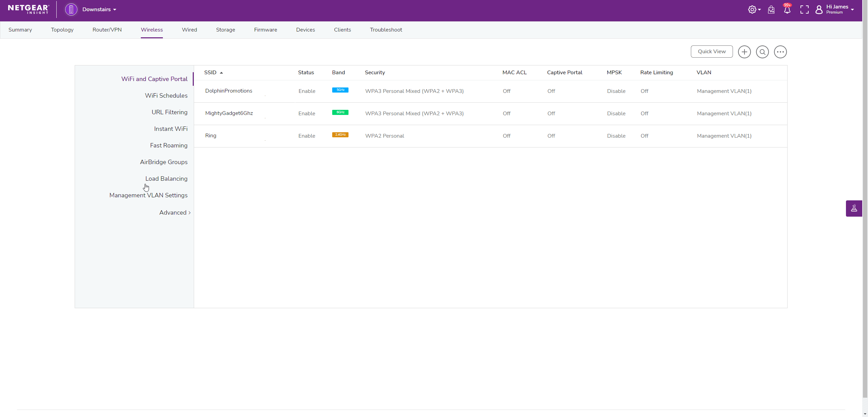
Task: Open the search magnifier icon
Action: [x=762, y=52]
